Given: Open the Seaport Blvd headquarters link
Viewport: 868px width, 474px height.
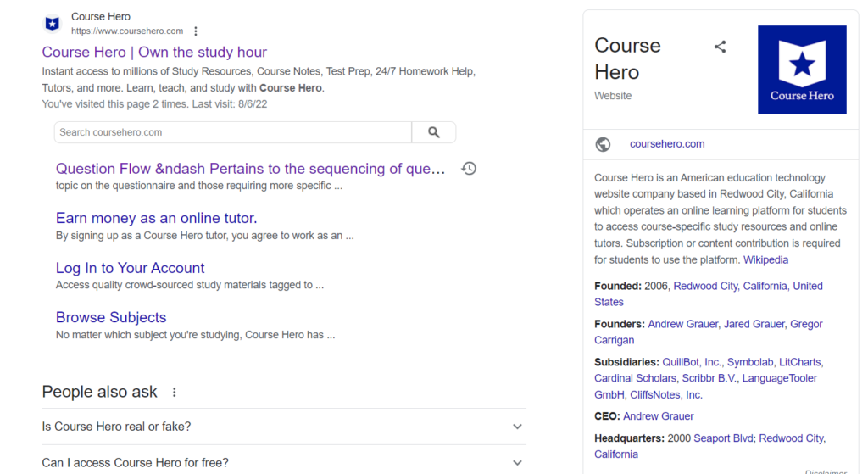Looking at the screenshot, I should click(x=723, y=438).
